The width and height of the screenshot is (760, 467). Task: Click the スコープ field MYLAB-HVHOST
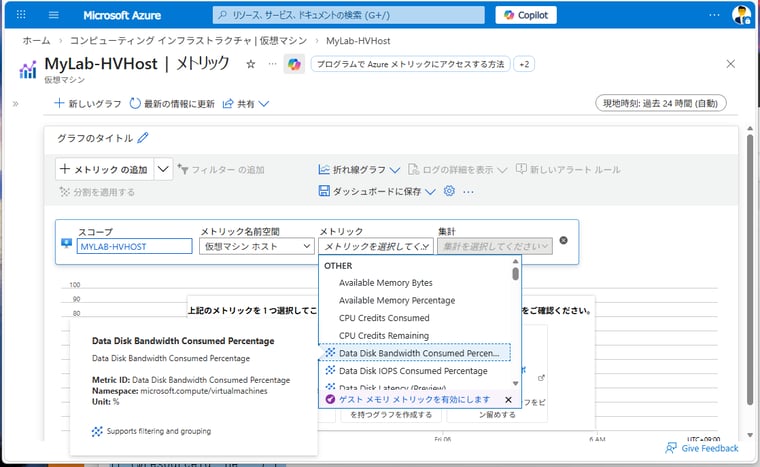(134, 246)
